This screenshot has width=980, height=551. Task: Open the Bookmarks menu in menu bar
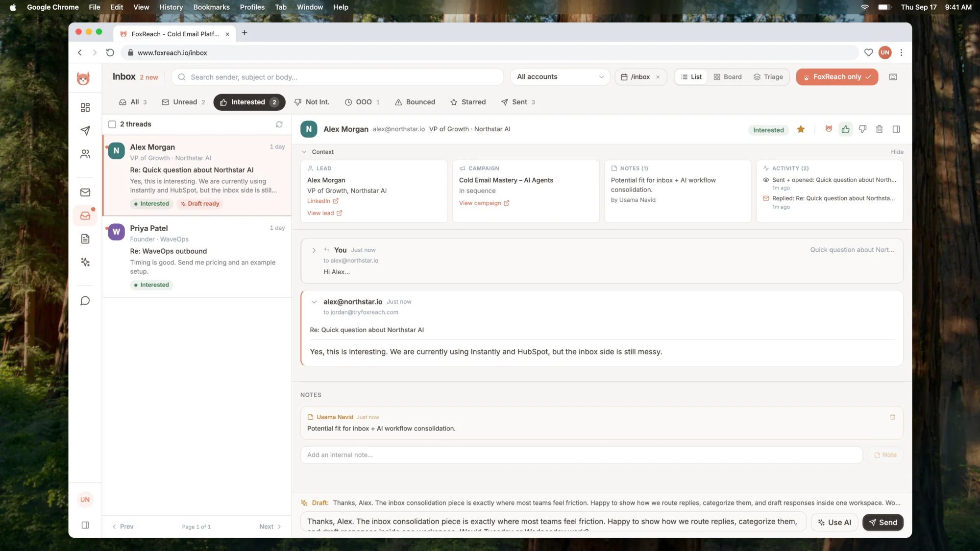click(211, 7)
